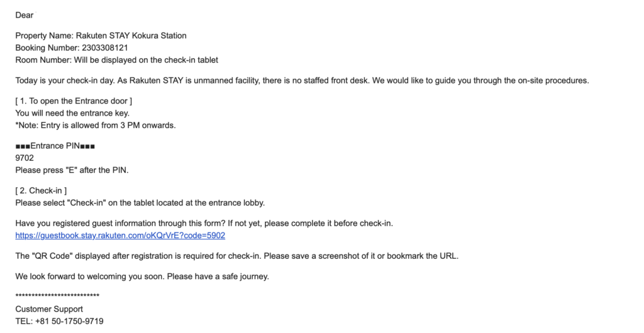Open the guestbook.stay.rakuten.com registration link
Image resolution: width=644 pixels, height=333 pixels.
point(120,236)
